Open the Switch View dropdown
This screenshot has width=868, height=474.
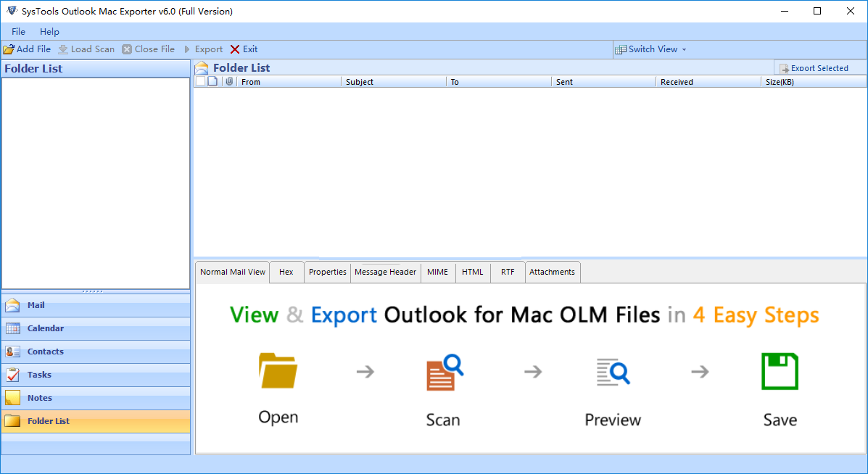[x=650, y=49]
